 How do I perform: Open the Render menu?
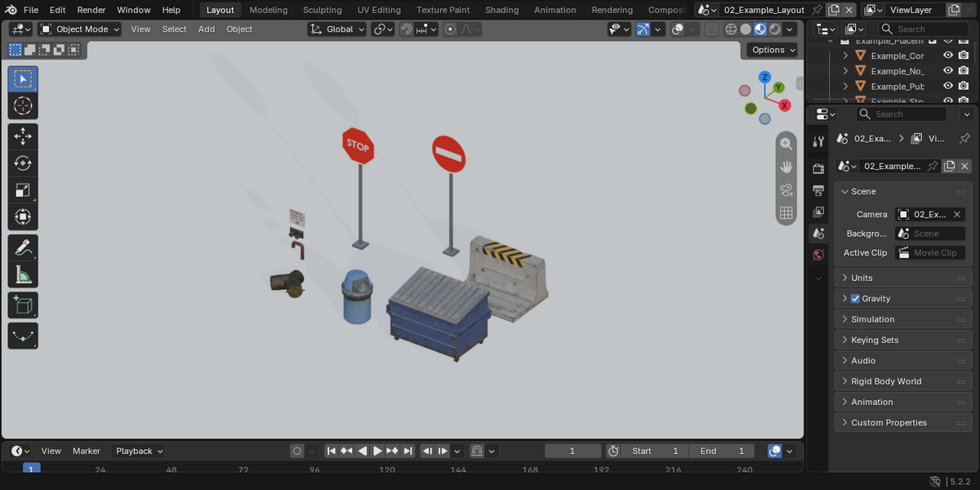pos(91,10)
